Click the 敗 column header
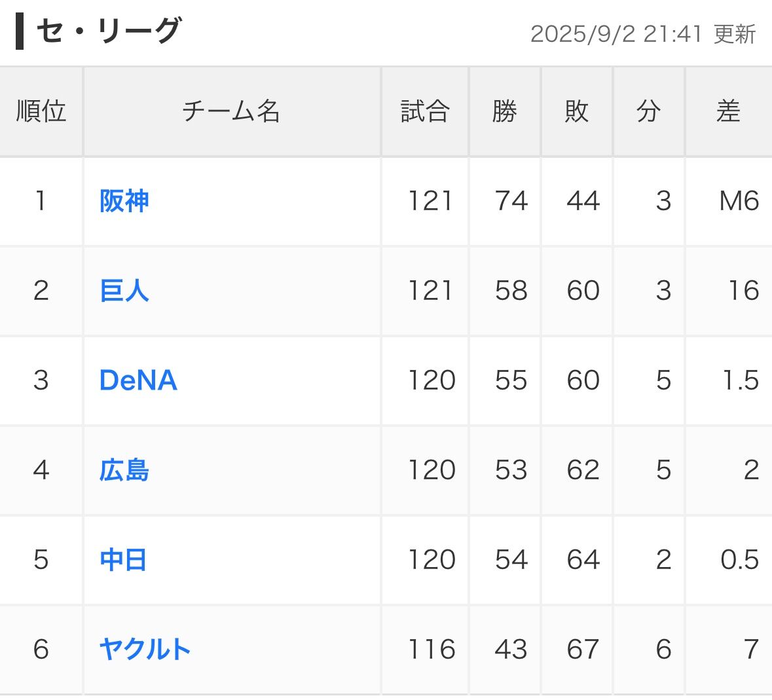 [576, 111]
